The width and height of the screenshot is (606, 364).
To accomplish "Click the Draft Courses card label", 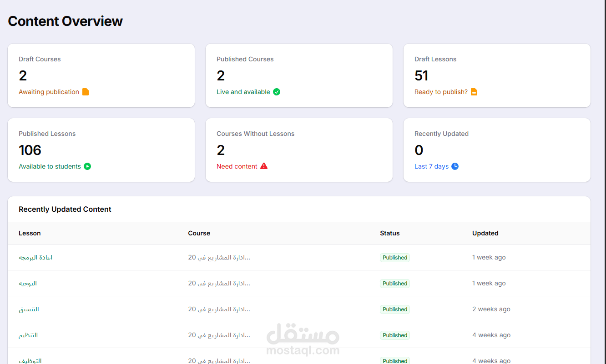I will point(40,59).
